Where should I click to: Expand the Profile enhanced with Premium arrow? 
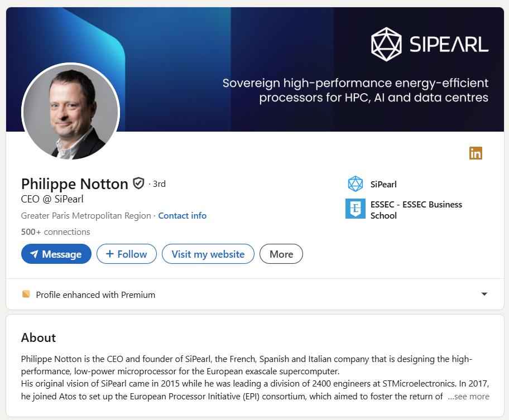[x=484, y=294]
